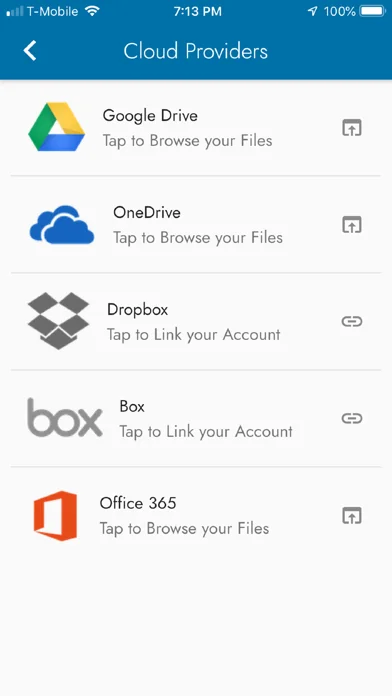Tap the Dropbox link account chain icon

(x=352, y=321)
